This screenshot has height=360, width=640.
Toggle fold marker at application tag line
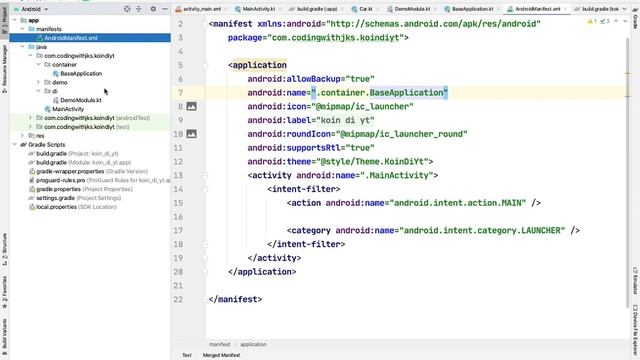click(x=205, y=65)
